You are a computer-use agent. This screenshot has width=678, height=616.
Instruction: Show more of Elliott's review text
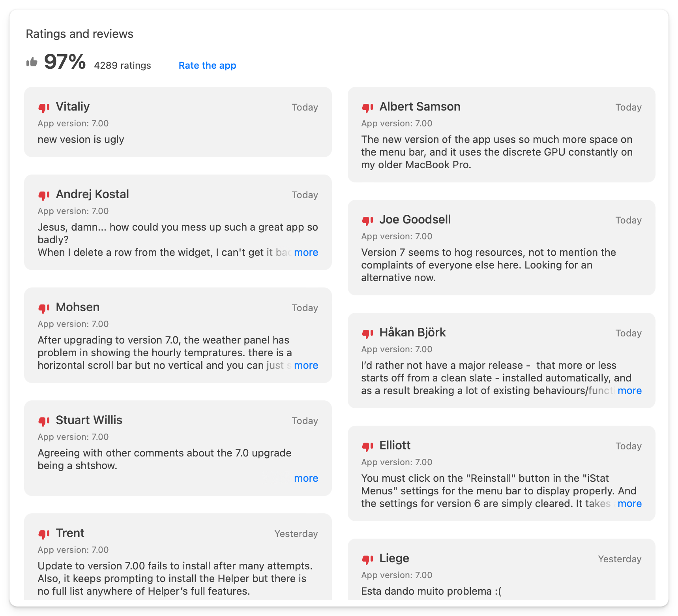point(629,503)
